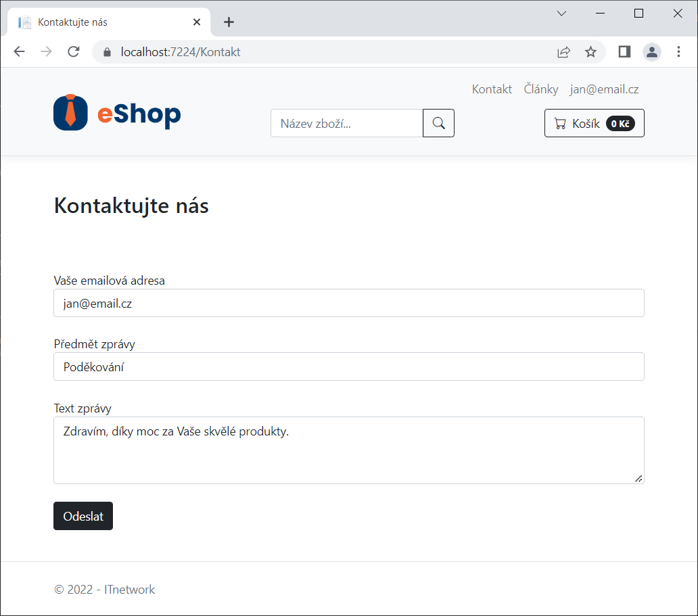Toggle the browser side panel
The width and height of the screenshot is (698, 616).
point(624,52)
